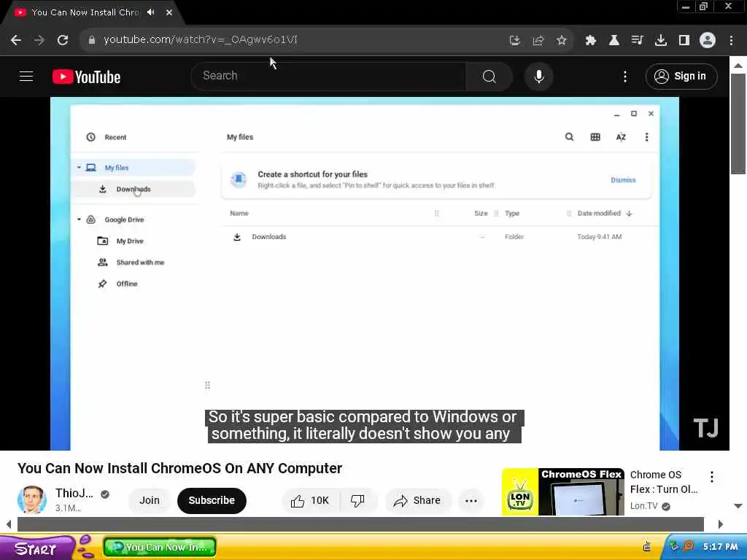Mute the tab via speaker icon

[151, 12]
